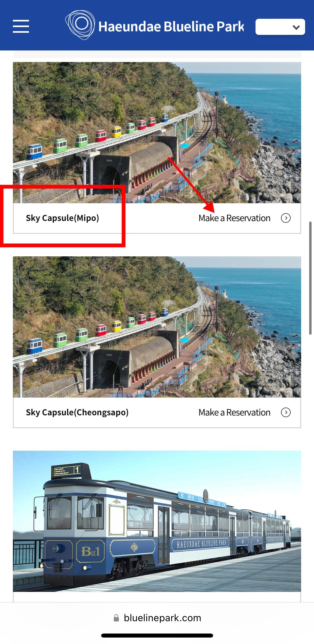Click the dropdown chevron arrow

296,27
